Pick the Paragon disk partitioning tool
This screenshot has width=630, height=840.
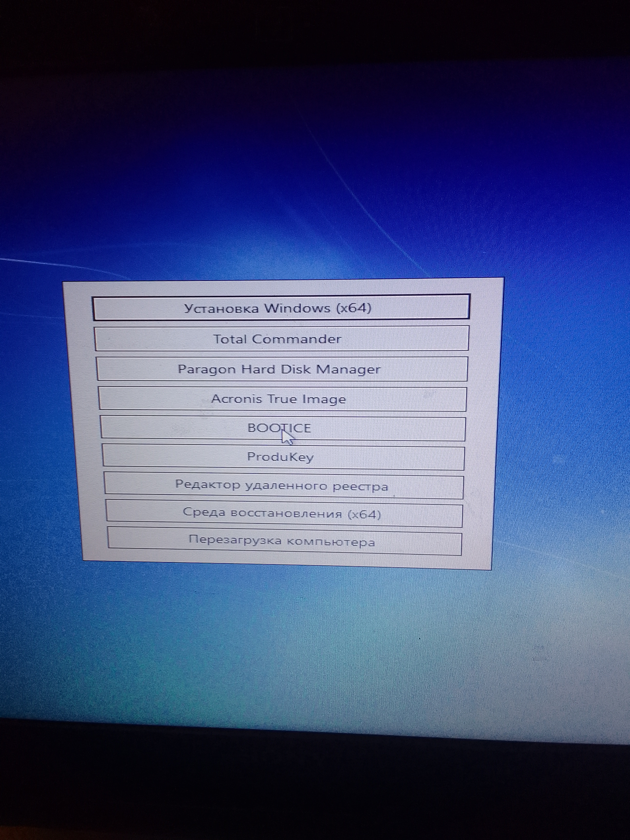click(x=281, y=369)
